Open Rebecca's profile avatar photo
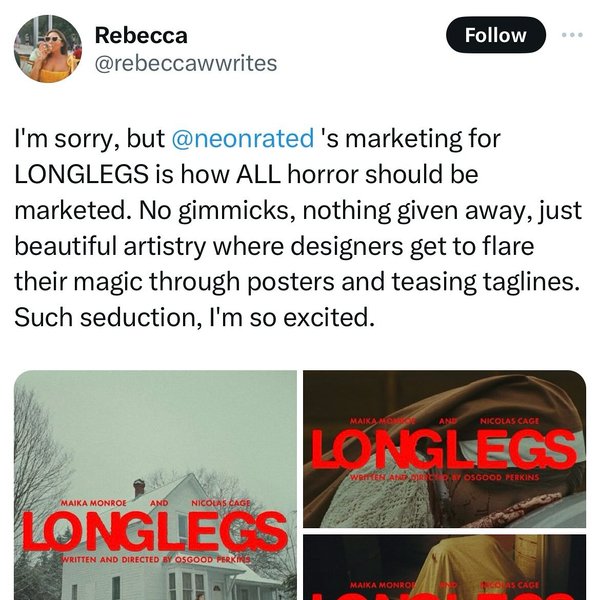 click(48, 48)
